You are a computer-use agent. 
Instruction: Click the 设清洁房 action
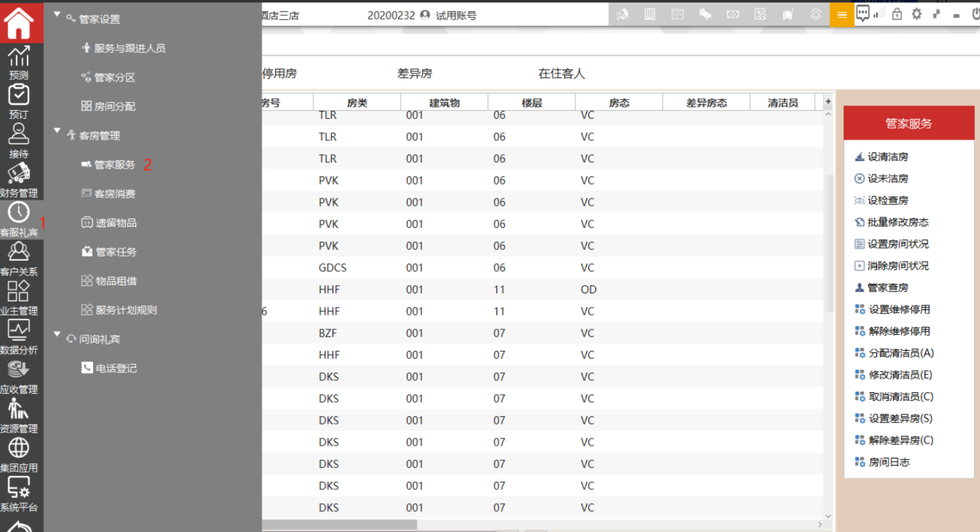pyautogui.click(x=888, y=157)
